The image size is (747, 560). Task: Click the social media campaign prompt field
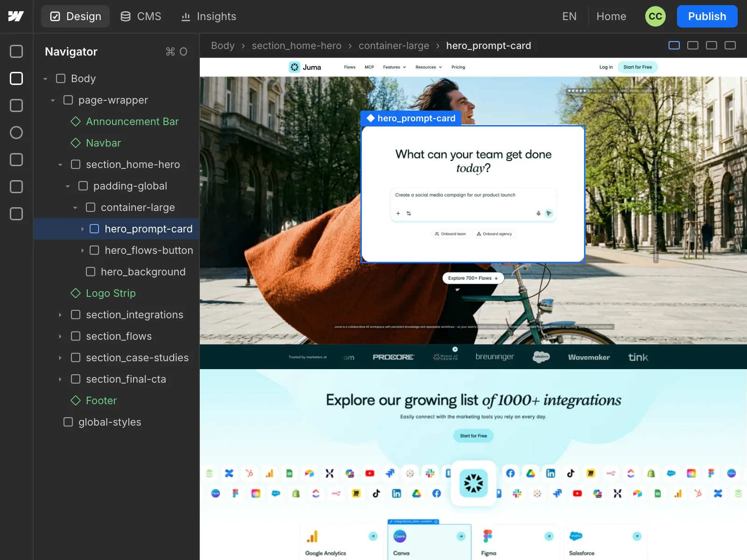coord(473,204)
